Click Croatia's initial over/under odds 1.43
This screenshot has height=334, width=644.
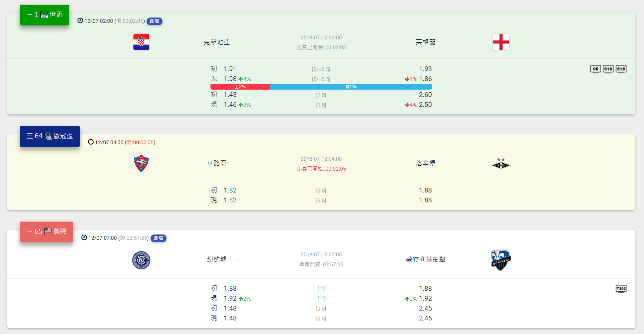coord(230,95)
